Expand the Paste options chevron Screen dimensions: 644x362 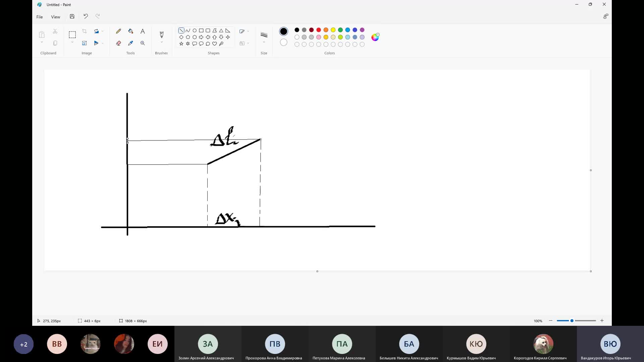pyautogui.click(x=42, y=42)
